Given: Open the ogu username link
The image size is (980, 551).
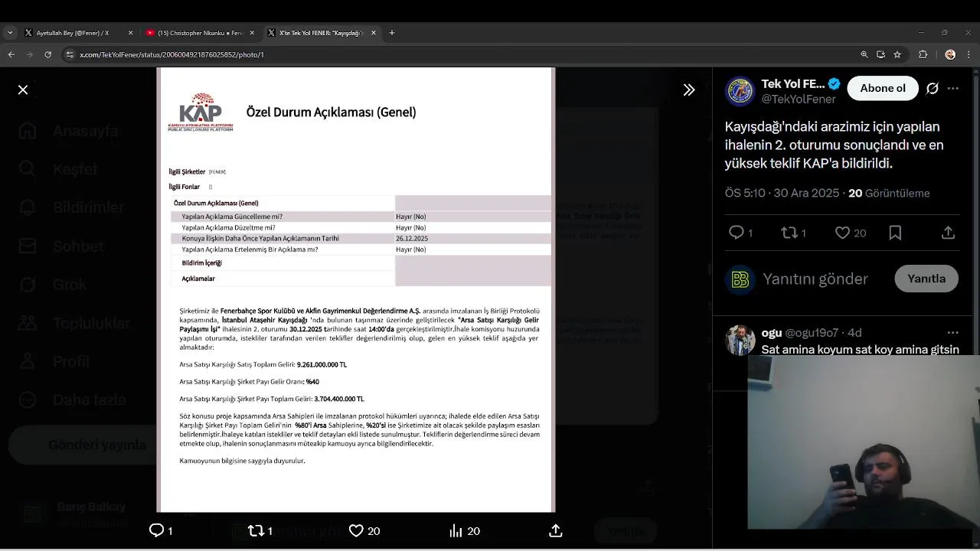Looking at the screenshot, I should click(772, 332).
